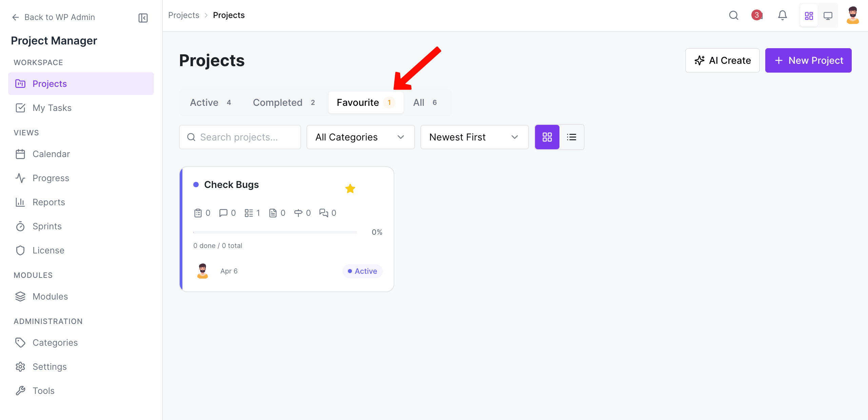Click the AI Create button
Viewport: 868px width, 420px height.
pyautogui.click(x=722, y=60)
